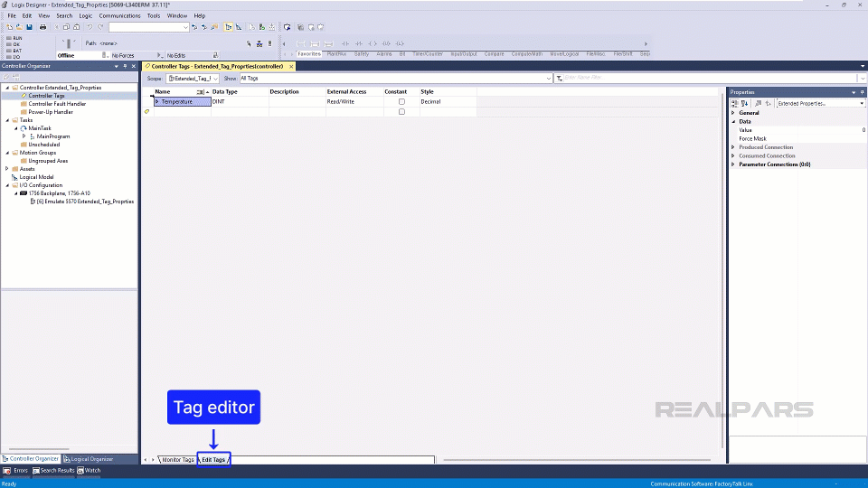
Task: Open the toolbar search combo box dropdown
Action: (185, 27)
